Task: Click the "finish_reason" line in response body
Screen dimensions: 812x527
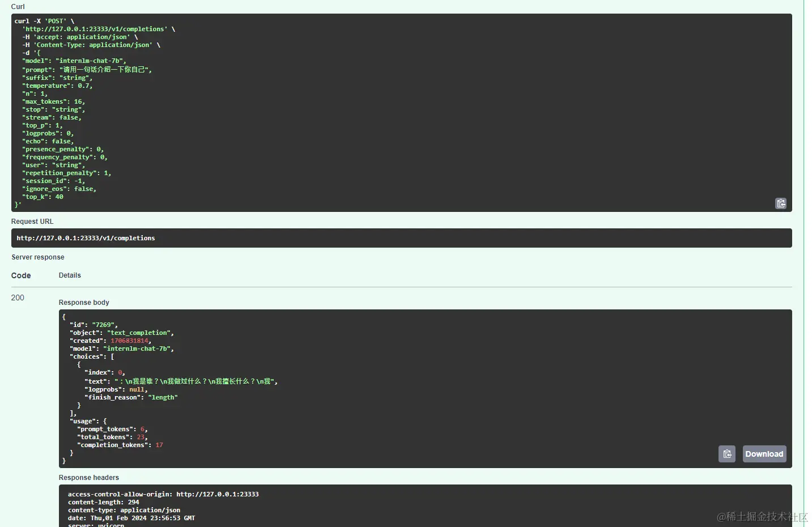Action: coord(133,397)
